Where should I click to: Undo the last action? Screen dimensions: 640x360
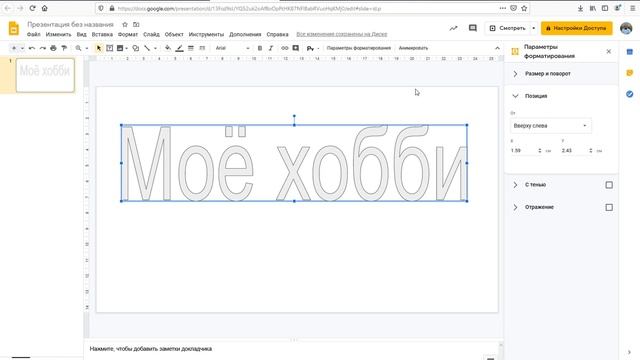[32, 48]
